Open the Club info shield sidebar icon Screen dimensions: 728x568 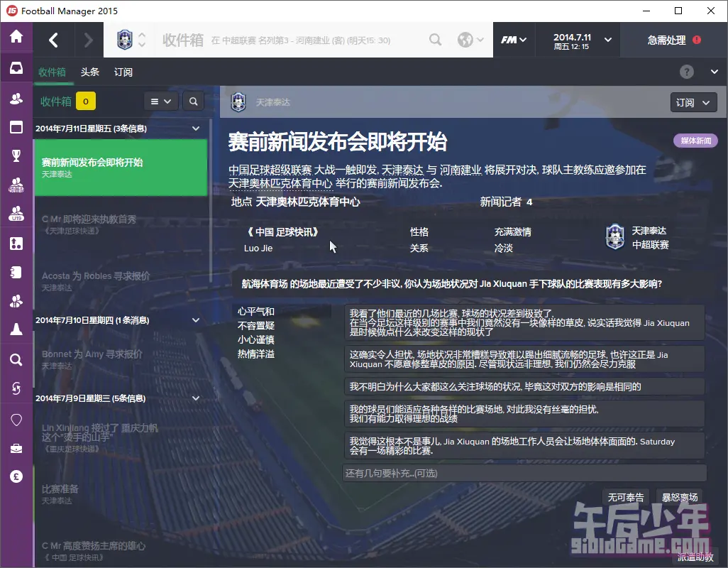[x=16, y=420]
